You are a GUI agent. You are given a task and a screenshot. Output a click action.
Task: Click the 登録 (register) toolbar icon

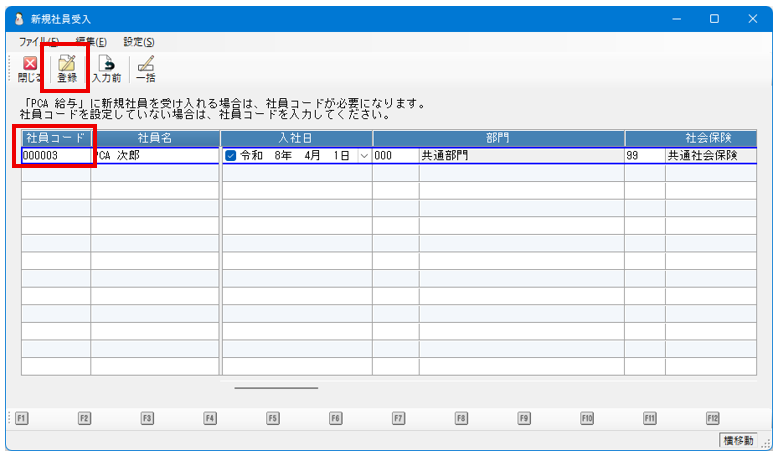click(x=67, y=68)
